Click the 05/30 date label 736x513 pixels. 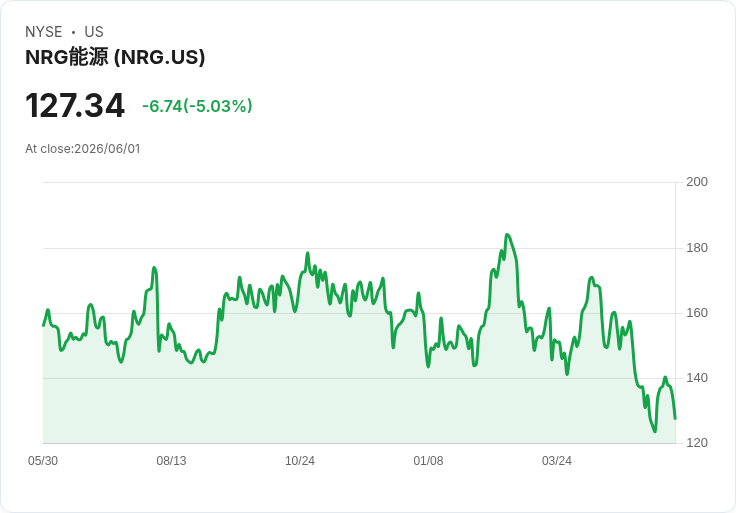pyautogui.click(x=43, y=461)
